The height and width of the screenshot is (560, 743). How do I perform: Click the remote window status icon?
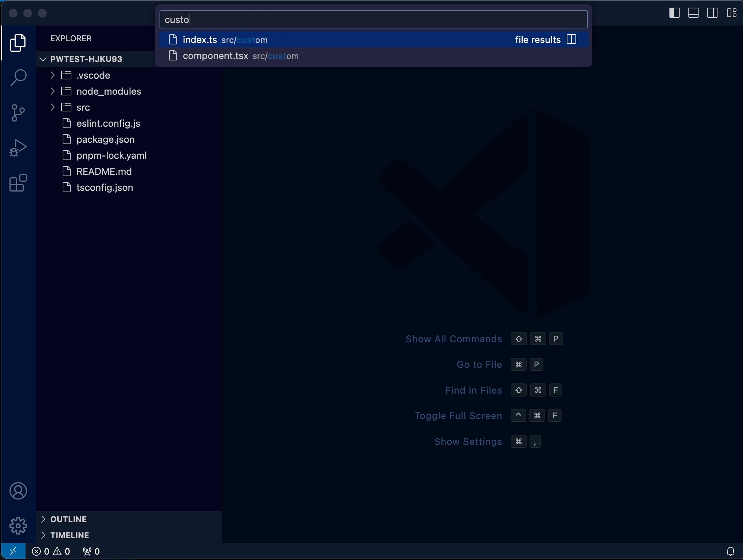(13, 551)
